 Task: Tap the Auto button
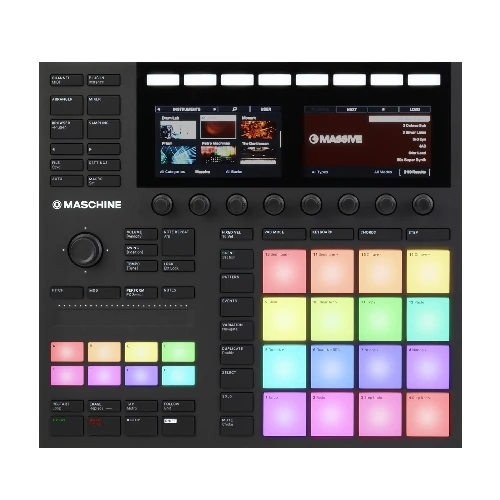(x=67, y=181)
